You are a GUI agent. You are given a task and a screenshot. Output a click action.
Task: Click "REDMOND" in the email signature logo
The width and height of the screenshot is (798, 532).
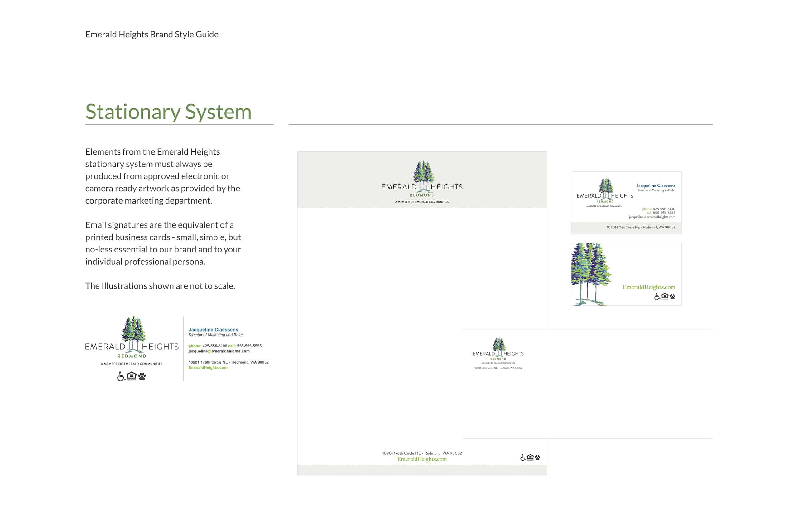click(x=132, y=356)
